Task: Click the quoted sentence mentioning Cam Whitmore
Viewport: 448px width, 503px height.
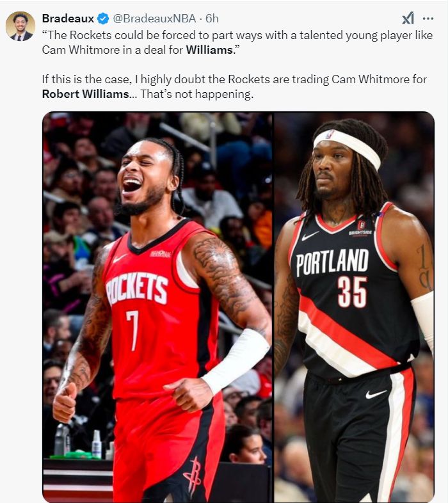Action: 237,43
